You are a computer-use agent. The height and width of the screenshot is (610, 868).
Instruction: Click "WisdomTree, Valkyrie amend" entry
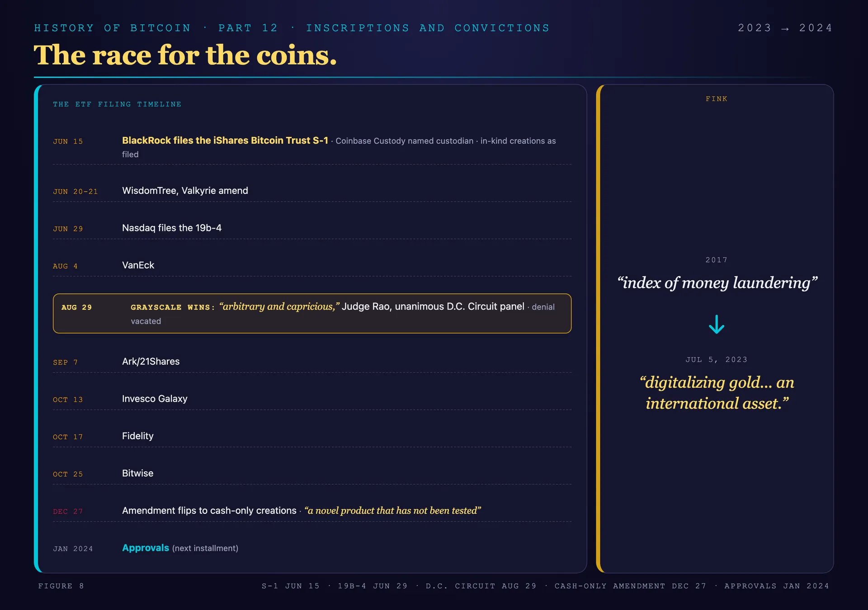coord(185,191)
